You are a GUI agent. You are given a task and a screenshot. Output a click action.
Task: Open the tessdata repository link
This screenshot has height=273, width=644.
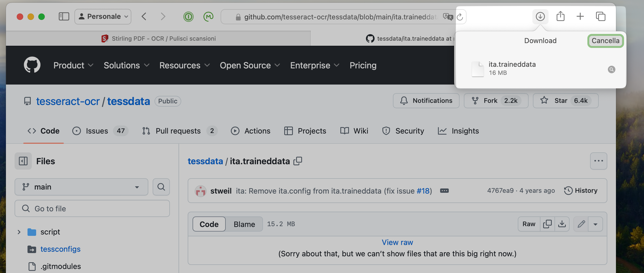128,101
